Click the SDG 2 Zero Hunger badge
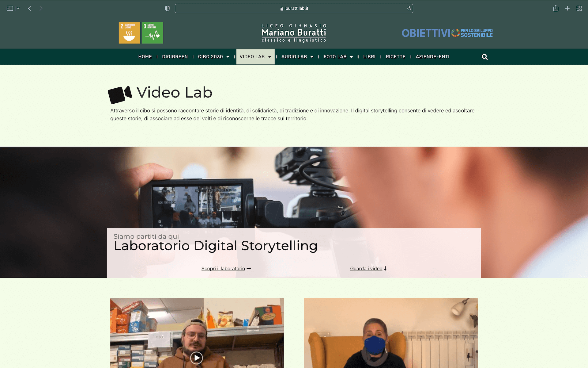Image resolution: width=588 pixels, height=368 pixels. 129,33
